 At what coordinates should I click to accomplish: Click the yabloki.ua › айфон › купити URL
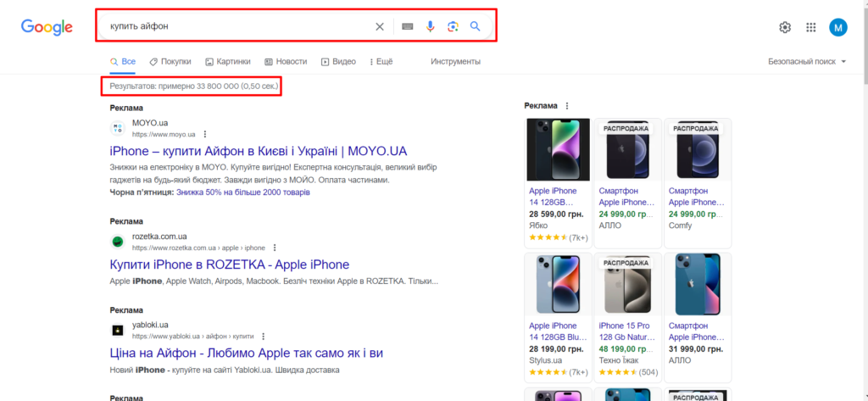pyautogui.click(x=193, y=337)
